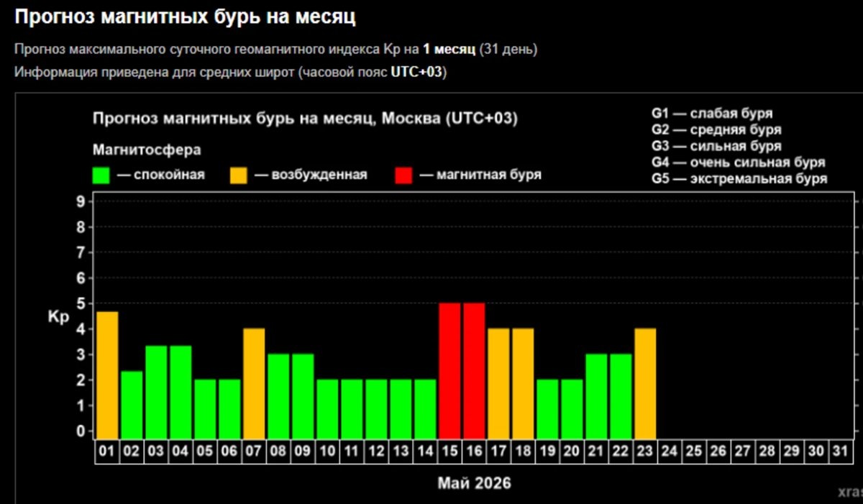Click date label 01 on the axis
This screenshot has width=863, height=504.
click(107, 452)
